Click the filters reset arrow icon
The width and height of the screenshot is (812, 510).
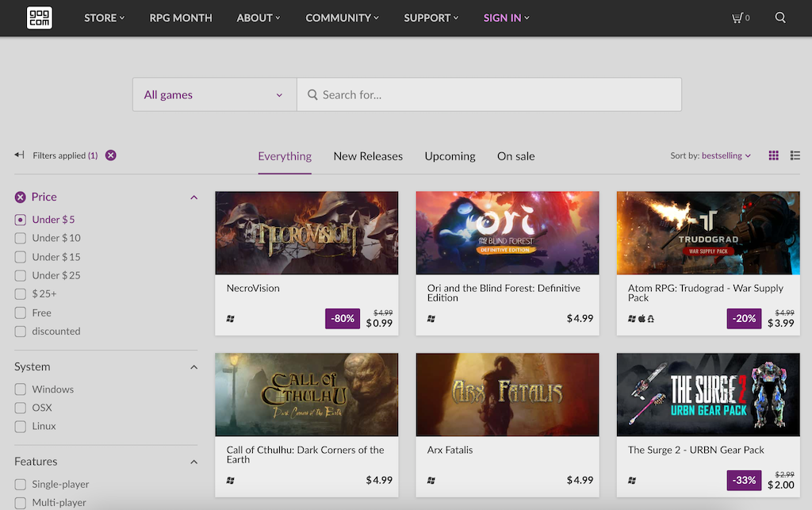[x=17, y=155]
